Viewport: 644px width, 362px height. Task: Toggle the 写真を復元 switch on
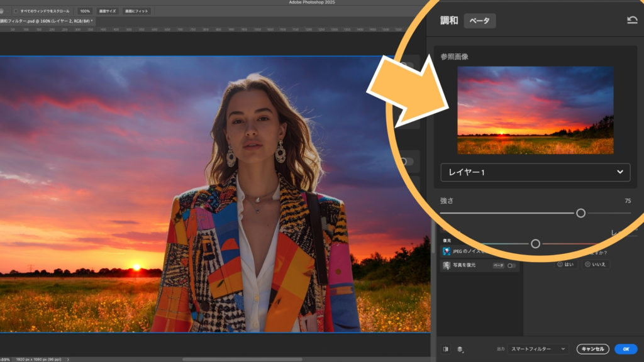pos(511,266)
